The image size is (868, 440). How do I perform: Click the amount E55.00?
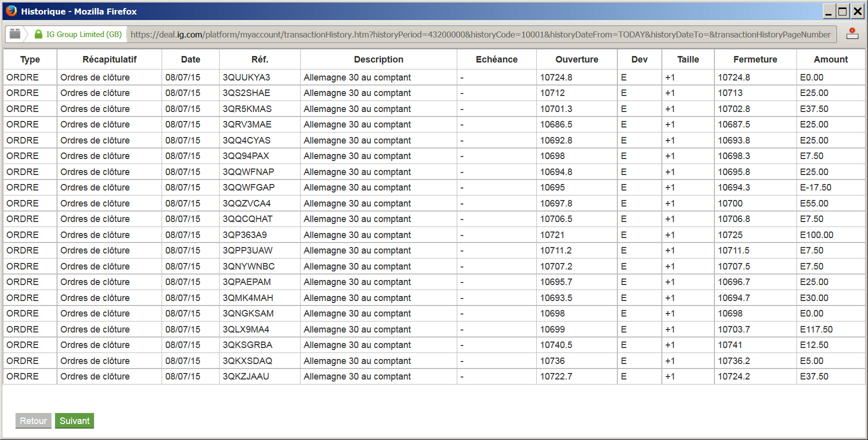[x=814, y=203]
